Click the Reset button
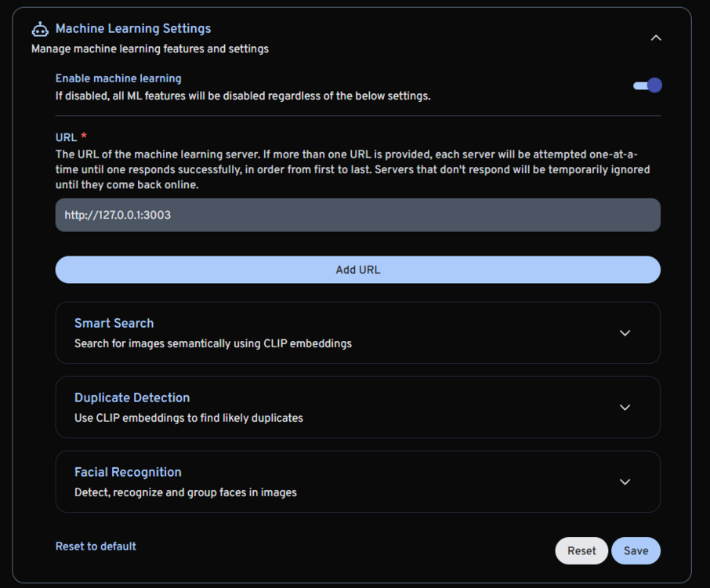The width and height of the screenshot is (710, 588). 581,551
